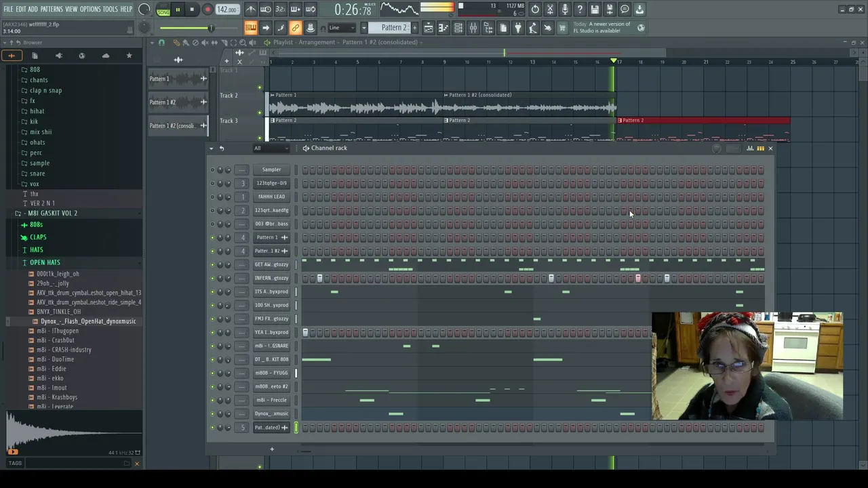Screen dimensions: 868x488
Task: Add a channel with the rack plus button
Action: click(x=272, y=449)
